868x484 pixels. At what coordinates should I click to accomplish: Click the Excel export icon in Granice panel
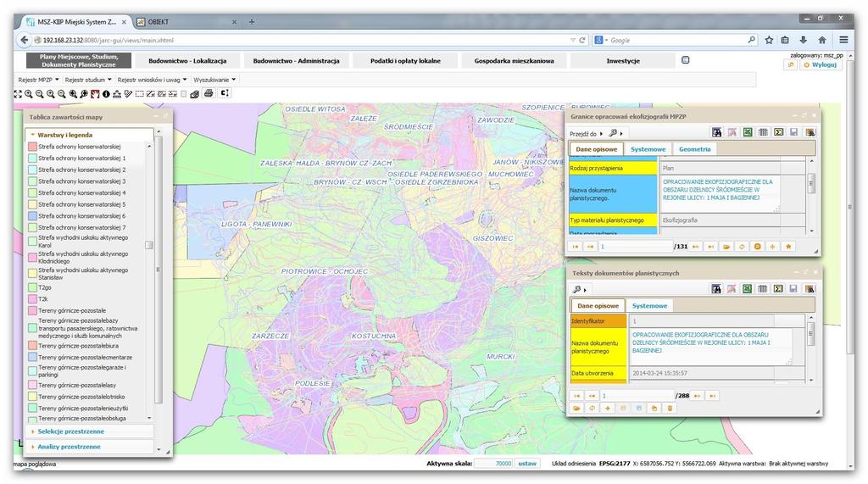click(x=748, y=132)
